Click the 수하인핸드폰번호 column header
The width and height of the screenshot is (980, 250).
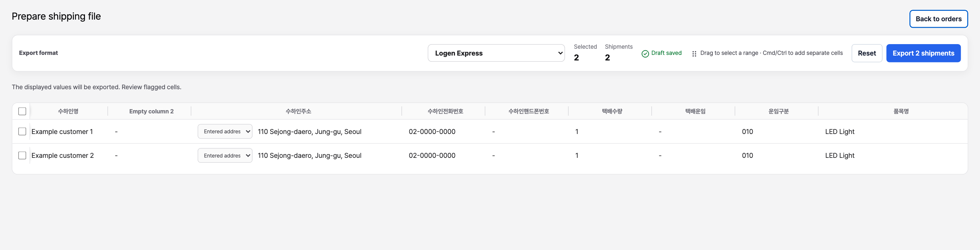coord(529,111)
